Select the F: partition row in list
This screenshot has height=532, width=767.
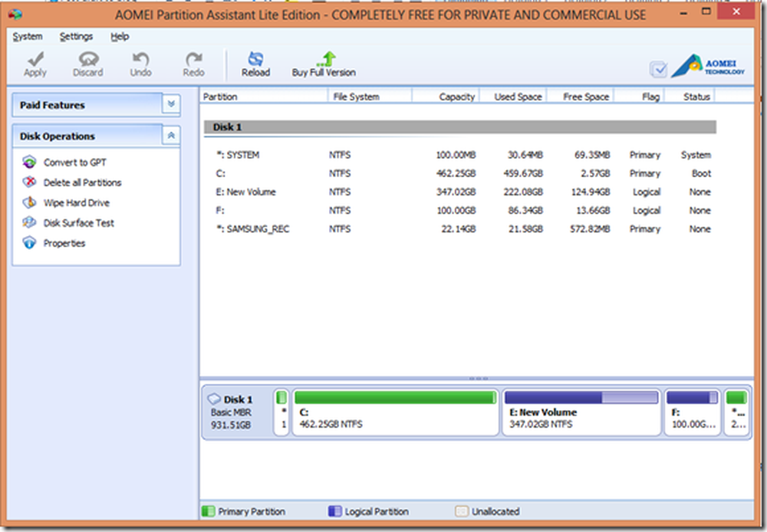(x=459, y=211)
